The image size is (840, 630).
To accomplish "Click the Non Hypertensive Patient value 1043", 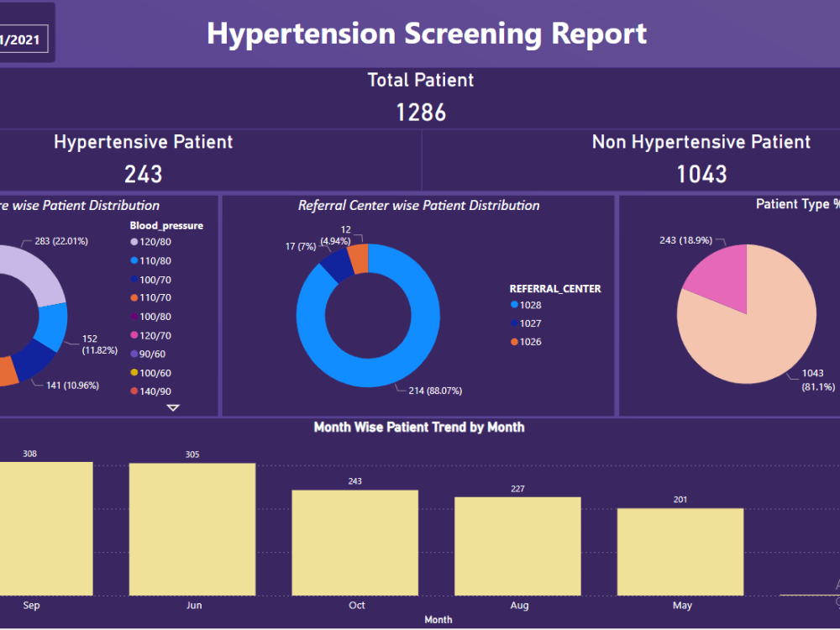I will [701, 174].
